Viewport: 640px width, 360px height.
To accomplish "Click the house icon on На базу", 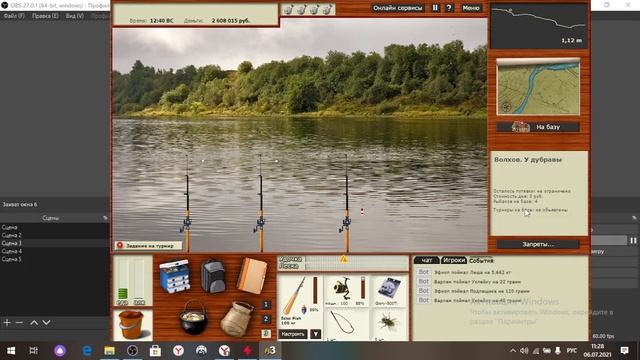I will [520, 127].
